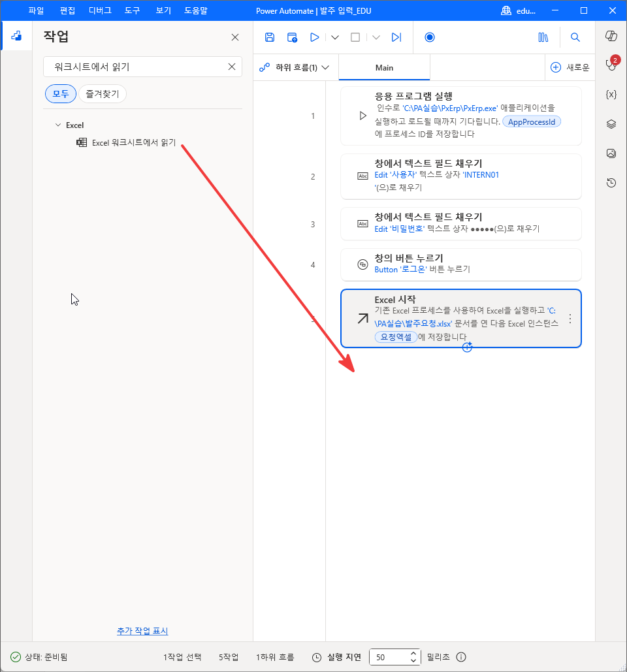Decrease run delay with down arrow
This screenshot has width=627, height=672.
point(413,660)
